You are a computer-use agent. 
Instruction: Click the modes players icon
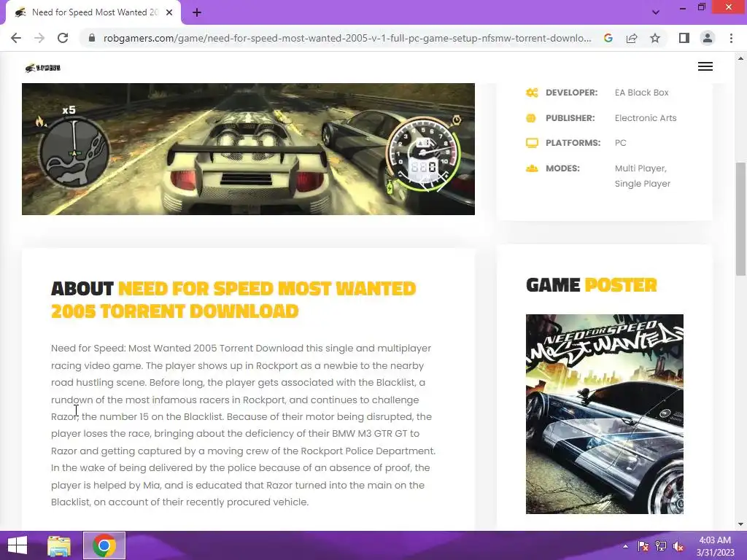point(532,168)
